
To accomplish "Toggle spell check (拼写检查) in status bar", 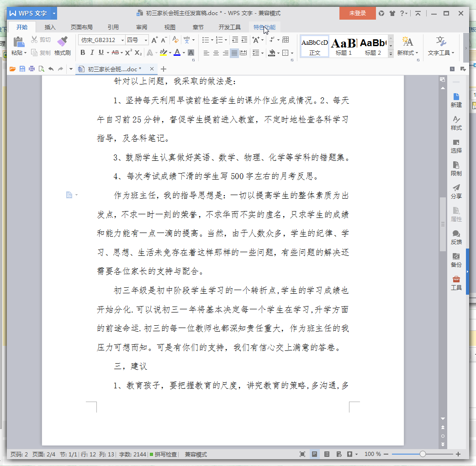I will coord(164,454).
